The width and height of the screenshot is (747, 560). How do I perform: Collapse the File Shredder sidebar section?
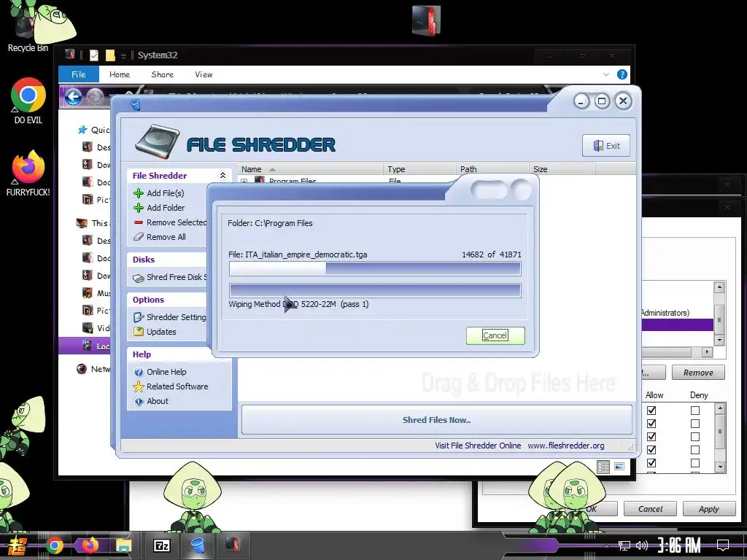tap(222, 176)
